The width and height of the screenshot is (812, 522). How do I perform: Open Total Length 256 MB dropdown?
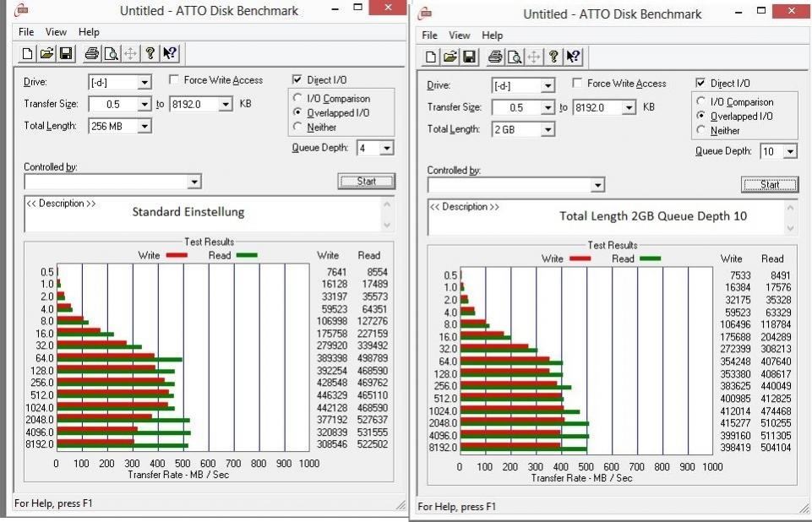[144, 126]
